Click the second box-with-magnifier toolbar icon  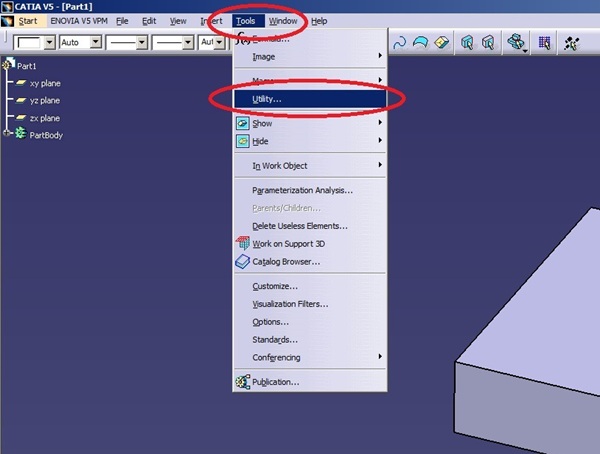coord(488,42)
